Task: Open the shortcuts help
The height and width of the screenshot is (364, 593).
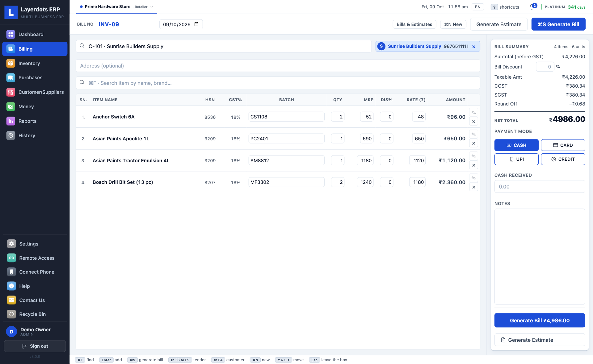Action: coord(505,7)
